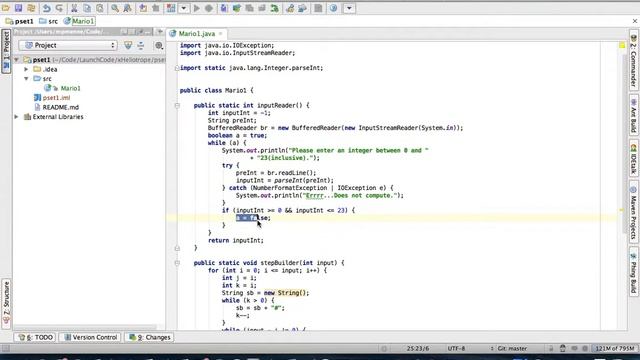640x360 pixels.
Task: Click the Debug bug icon
Action: tap(209, 8)
